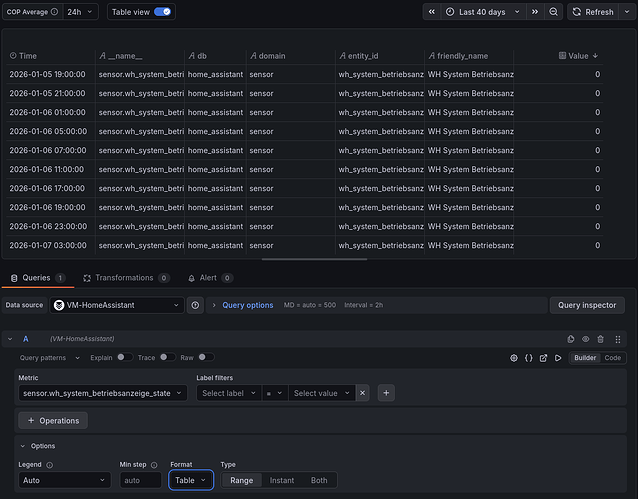Enable the Trace toggle

point(166,357)
